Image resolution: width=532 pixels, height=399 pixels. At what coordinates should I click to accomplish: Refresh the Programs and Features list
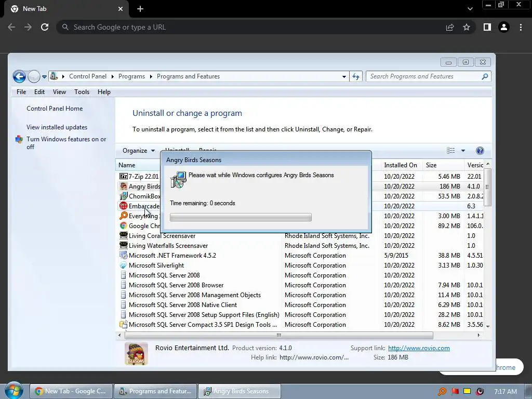(355, 76)
